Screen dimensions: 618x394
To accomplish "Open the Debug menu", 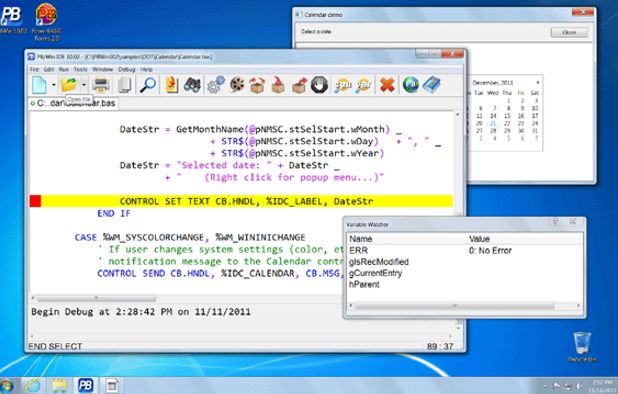I will (127, 69).
